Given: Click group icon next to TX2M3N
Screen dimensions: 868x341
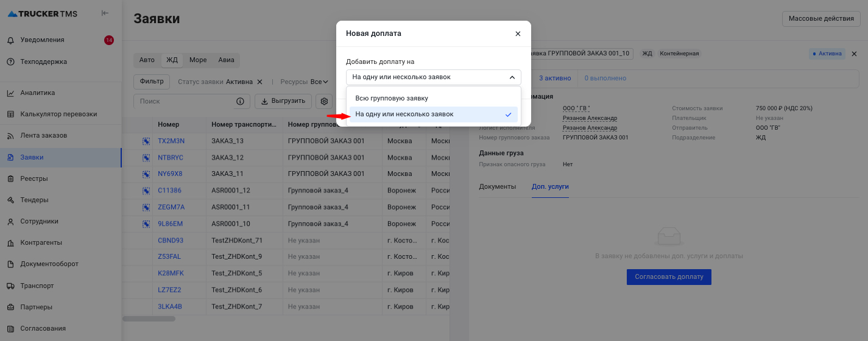Looking at the screenshot, I should pyautogui.click(x=146, y=141).
